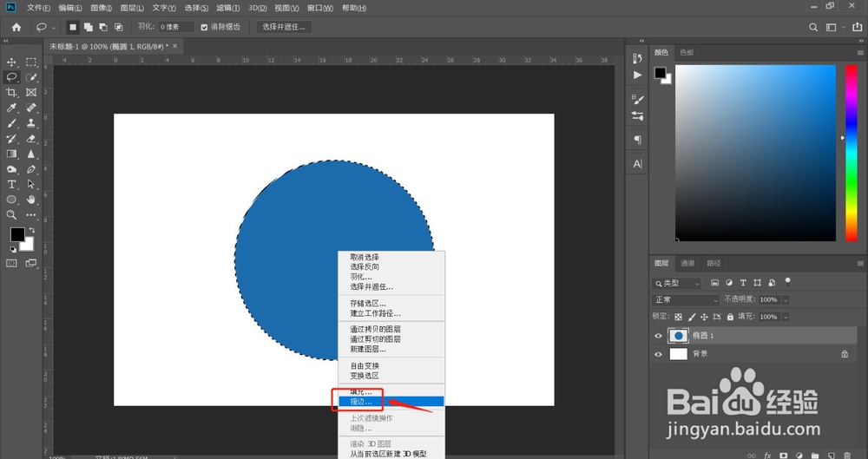This screenshot has height=459, width=868.
Task: Hide the 背景 layer
Action: pyautogui.click(x=658, y=354)
